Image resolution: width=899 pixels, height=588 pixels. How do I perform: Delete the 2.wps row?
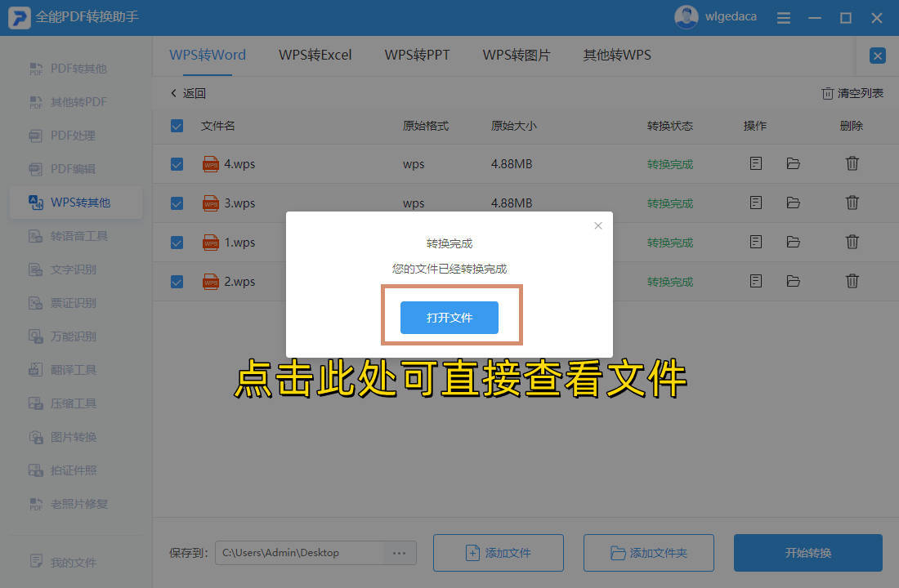click(852, 281)
